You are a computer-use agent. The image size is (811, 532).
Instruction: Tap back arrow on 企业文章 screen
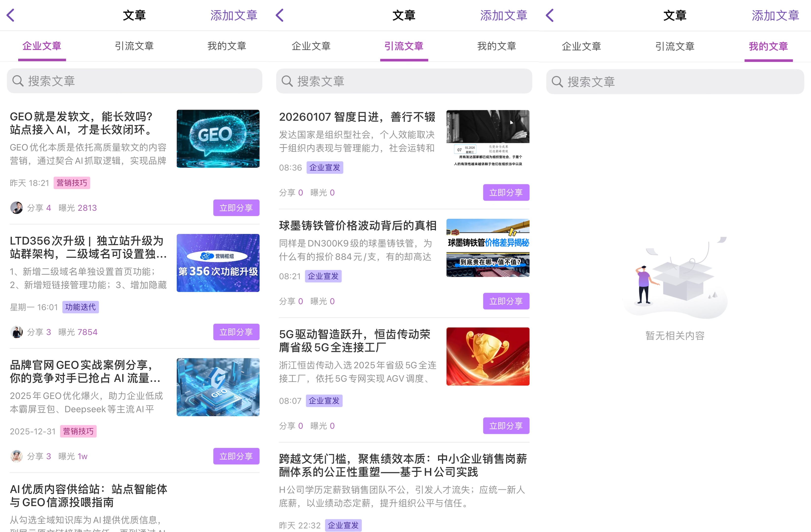(x=11, y=15)
